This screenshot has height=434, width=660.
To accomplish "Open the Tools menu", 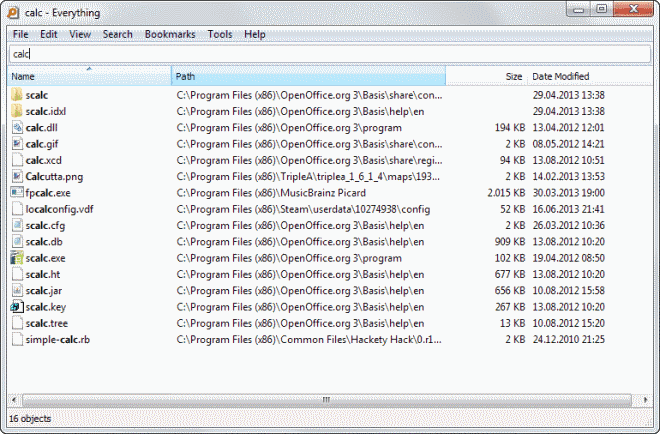I will 220,34.
